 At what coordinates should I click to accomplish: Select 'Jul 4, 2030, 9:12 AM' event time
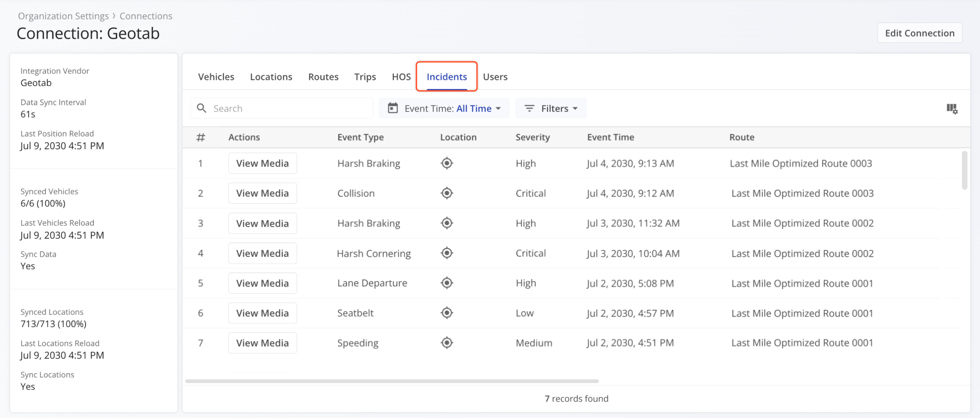pos(630,193)
